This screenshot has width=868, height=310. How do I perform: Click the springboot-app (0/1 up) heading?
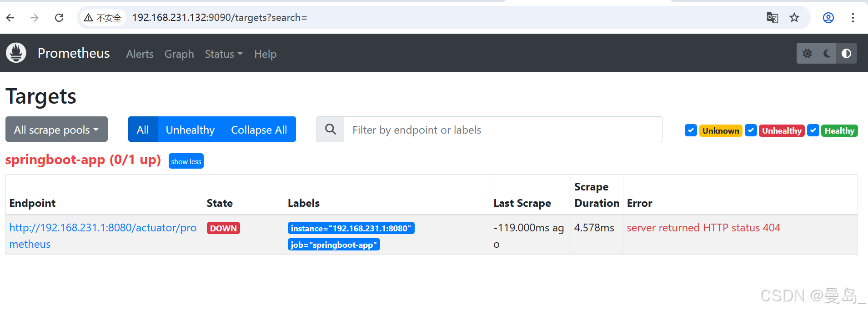click(83, 160)
